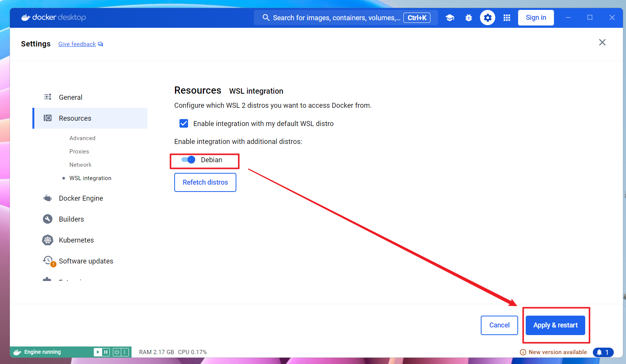Click the RAM 2.17 GB status text
Screen dimensions: 626x364
coord(156,352)
